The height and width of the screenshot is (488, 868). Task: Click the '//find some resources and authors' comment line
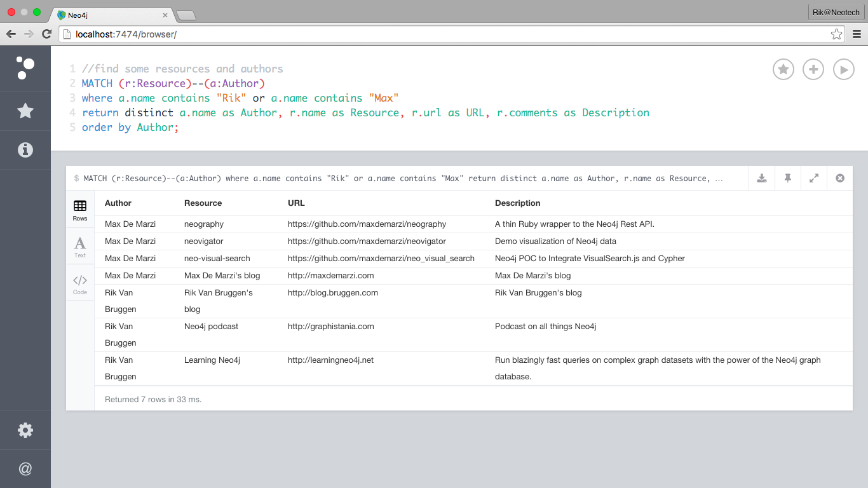click(x=182, y=69)
